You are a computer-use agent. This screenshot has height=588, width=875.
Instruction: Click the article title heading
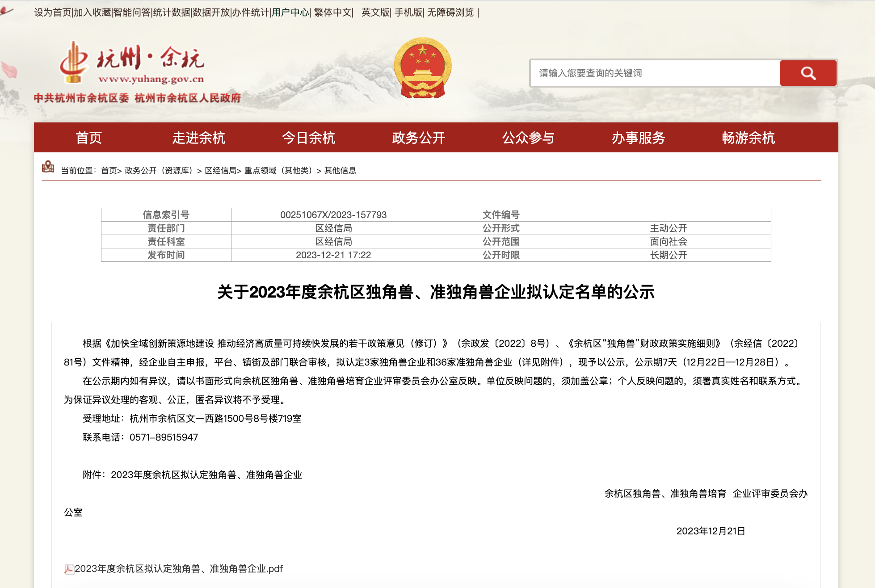tap(436, 292)
